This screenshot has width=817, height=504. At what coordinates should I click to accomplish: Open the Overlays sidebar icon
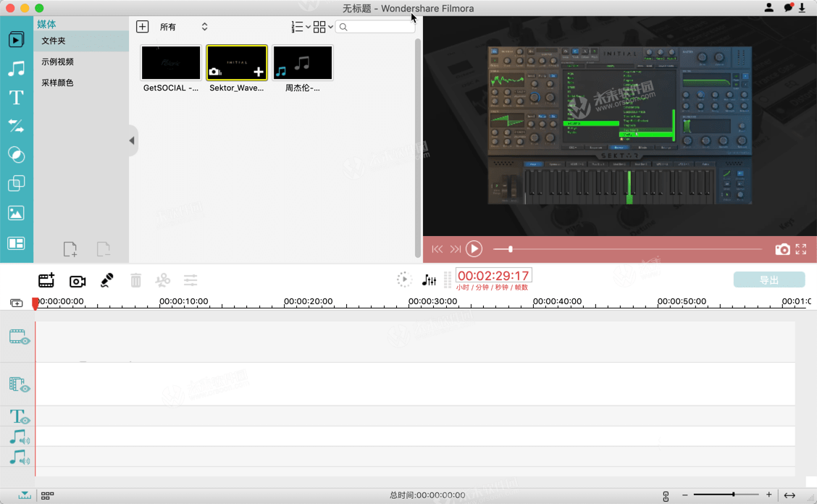(16, 183)
